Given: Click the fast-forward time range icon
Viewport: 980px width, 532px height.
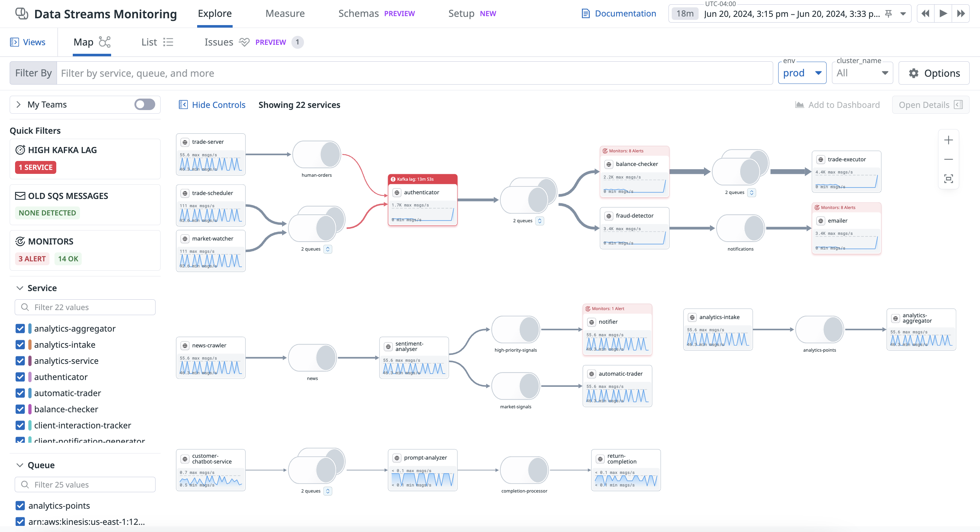Looking at the screenshot, I should (961, 14).
